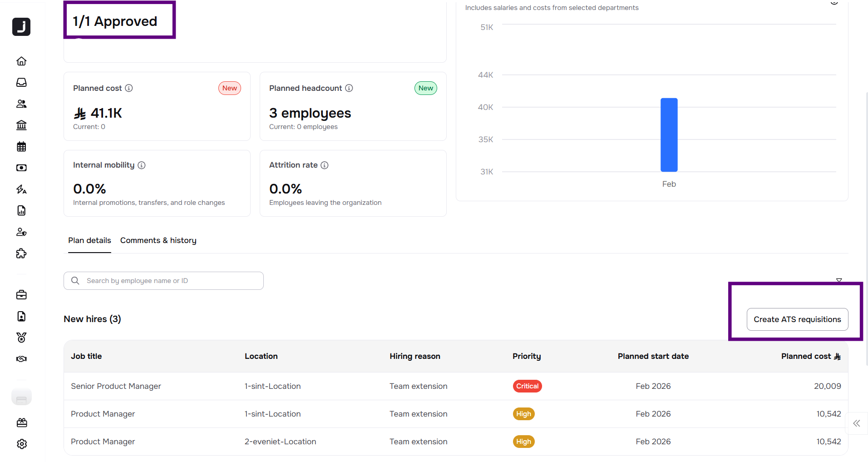Expand the collapsed side panel with double chevron
This screenshot has height=462, width=868.
856,423
